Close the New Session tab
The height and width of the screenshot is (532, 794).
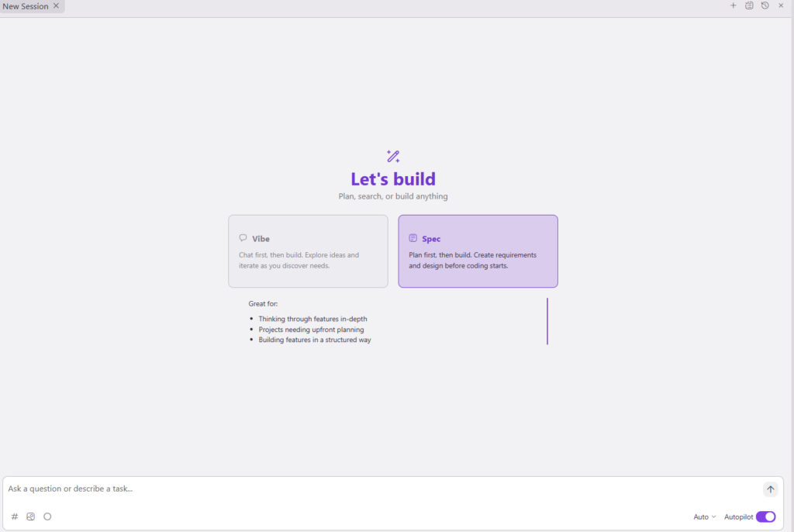[56, 6]
